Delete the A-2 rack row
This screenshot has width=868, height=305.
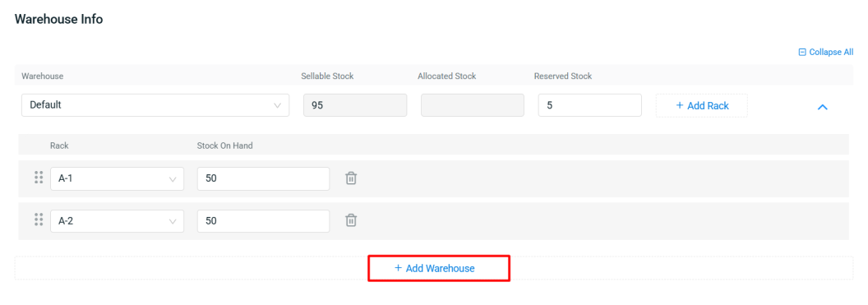point(351,220)
